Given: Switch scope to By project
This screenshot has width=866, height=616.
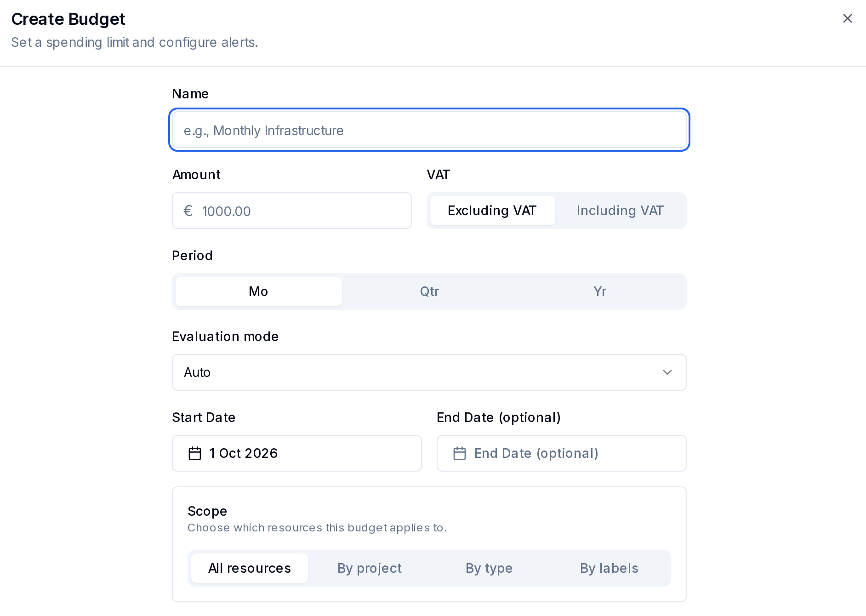Looking at the screenshot, I should pyautogui.click(x=370, y=568).
